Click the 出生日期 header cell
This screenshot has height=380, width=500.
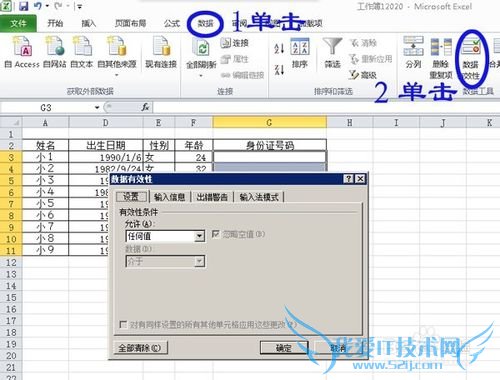point(106,145)
